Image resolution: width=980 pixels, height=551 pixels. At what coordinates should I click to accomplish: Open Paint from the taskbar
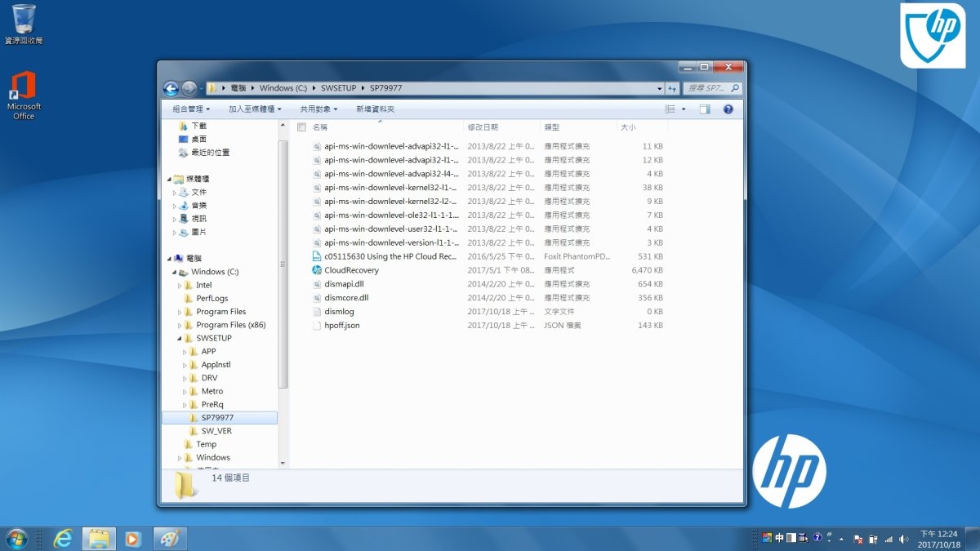(169, 539)
